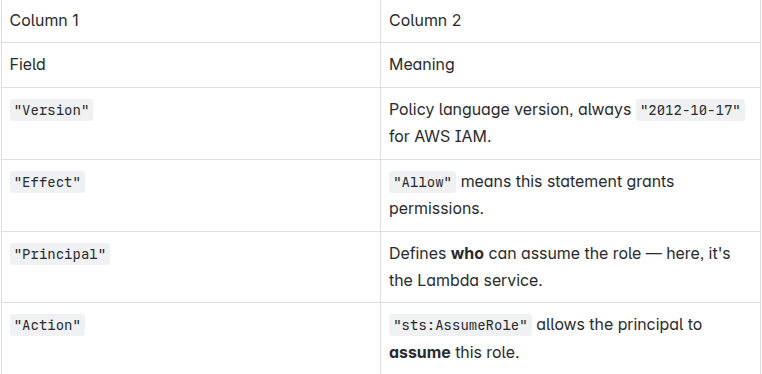762x374 pixels.
Task: Click the "Principal" code label
Action: [60, 254]
